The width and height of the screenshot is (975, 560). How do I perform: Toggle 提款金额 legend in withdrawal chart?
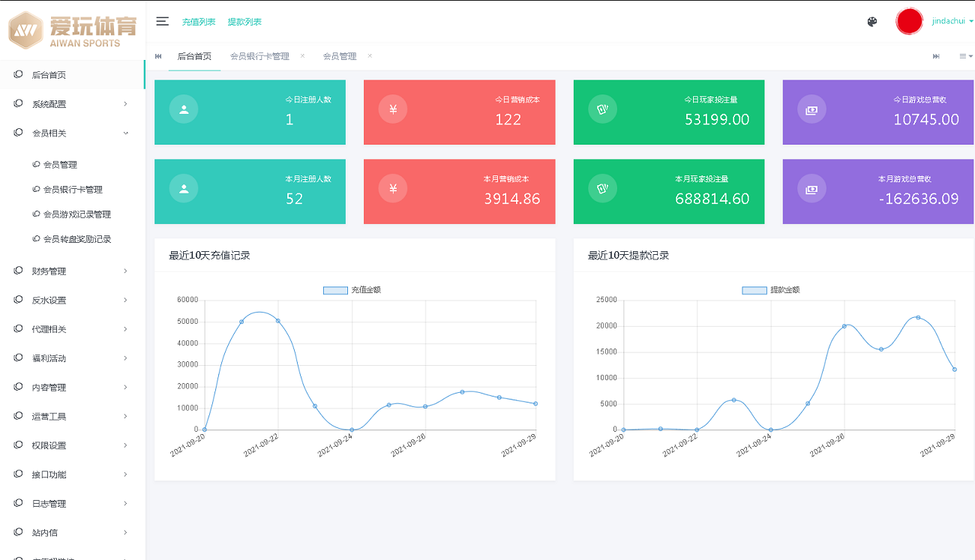pyautogui.click(x=771, y=290)
